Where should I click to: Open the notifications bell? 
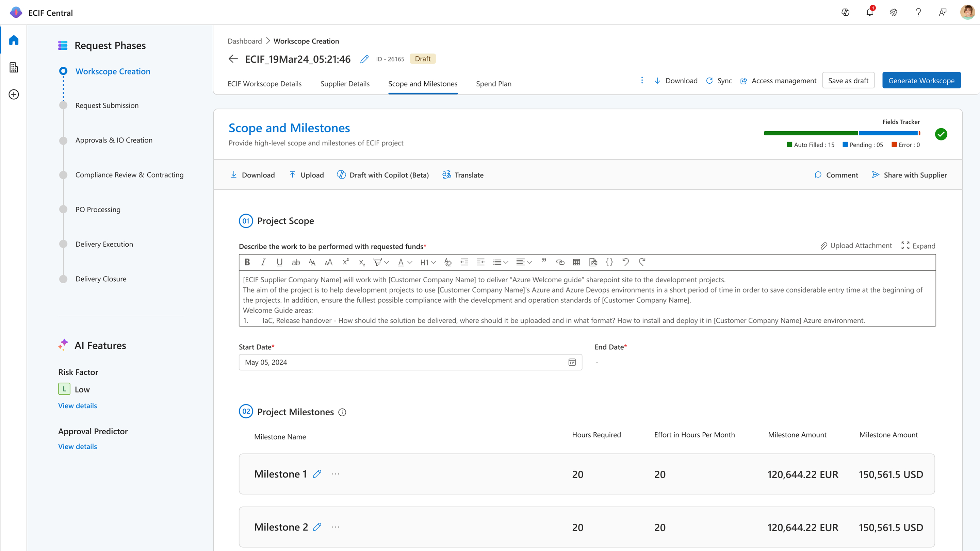tap(870, 13)
